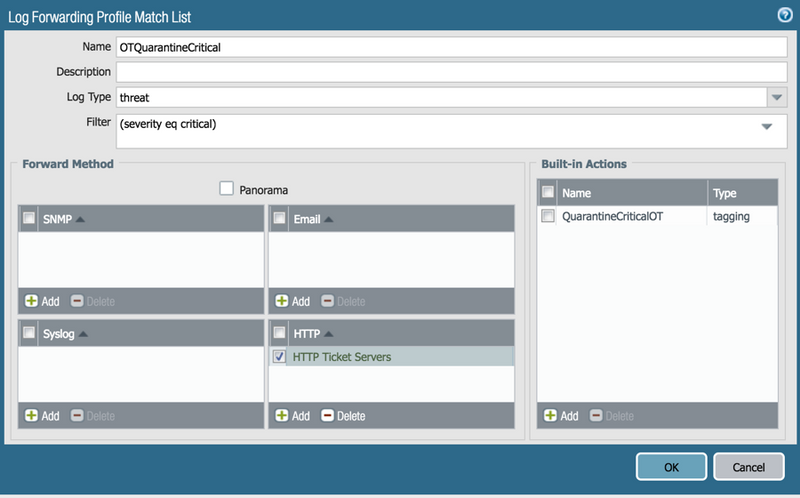Toggle select-all checkbox in Email header
Screen dimensions: 800x498
tap(280, 219)
